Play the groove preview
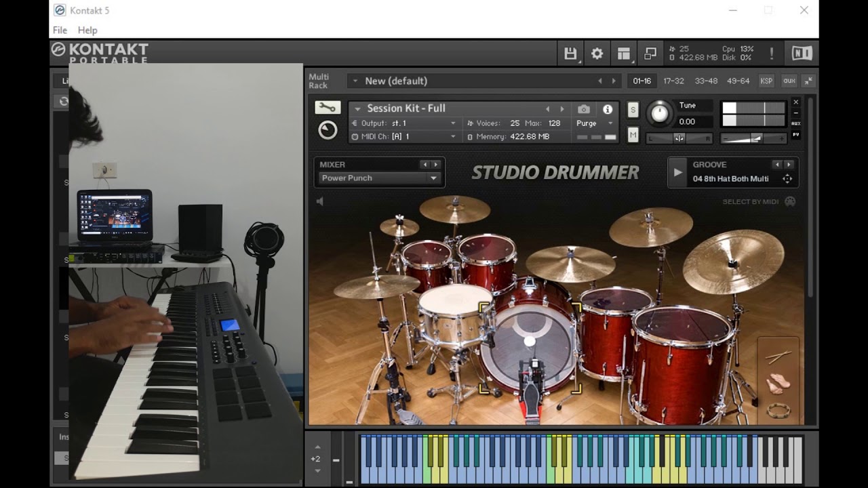Screen dimensions: 868x488 pyautogui.click(x=677, y=172)
